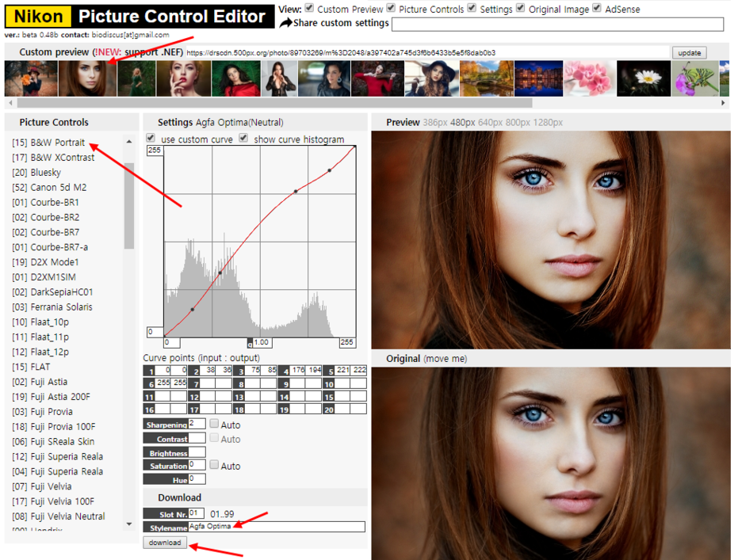Click the Stylename field containing Agfa Optima
This screenshot has height=560, width=742.
tap(277, 527)
